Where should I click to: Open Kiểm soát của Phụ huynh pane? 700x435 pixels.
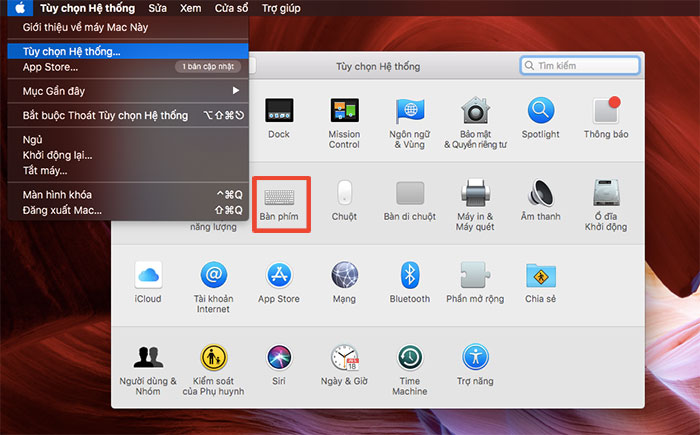pyautogui.click(x=213, y=370)
